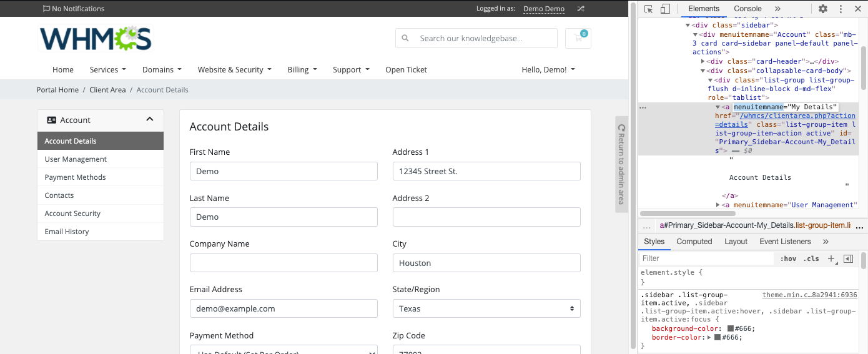Click the First Name input field
868x354 pixels.
pyautogui.click(x=284, y=171)
